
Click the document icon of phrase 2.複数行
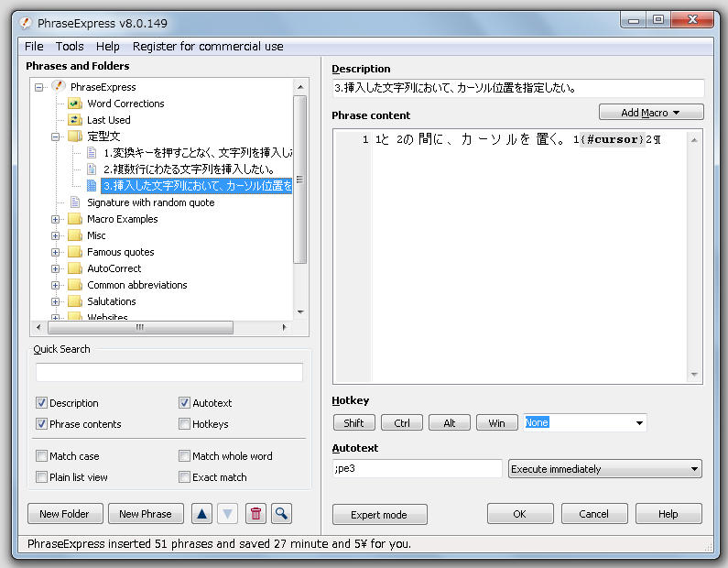92,169
